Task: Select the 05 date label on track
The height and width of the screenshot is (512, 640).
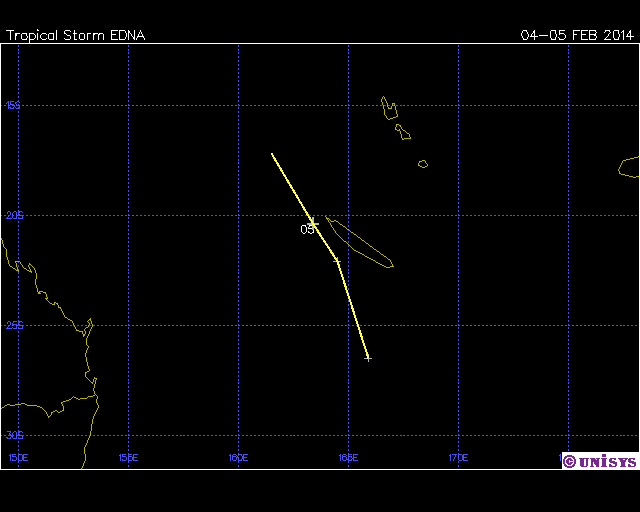Action: (x=307, y=229)
